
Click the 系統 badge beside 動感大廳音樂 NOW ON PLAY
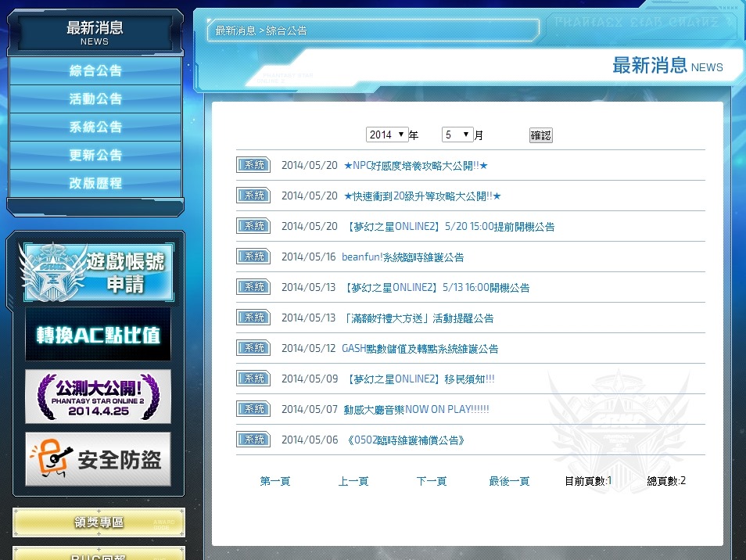coord(253,408)
